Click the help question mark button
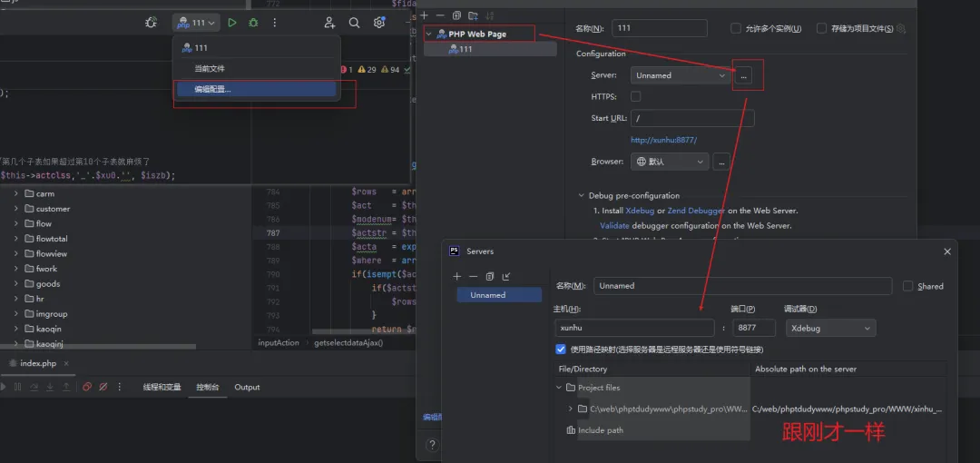Screen dimensions: 980x463 click(432, 445)
